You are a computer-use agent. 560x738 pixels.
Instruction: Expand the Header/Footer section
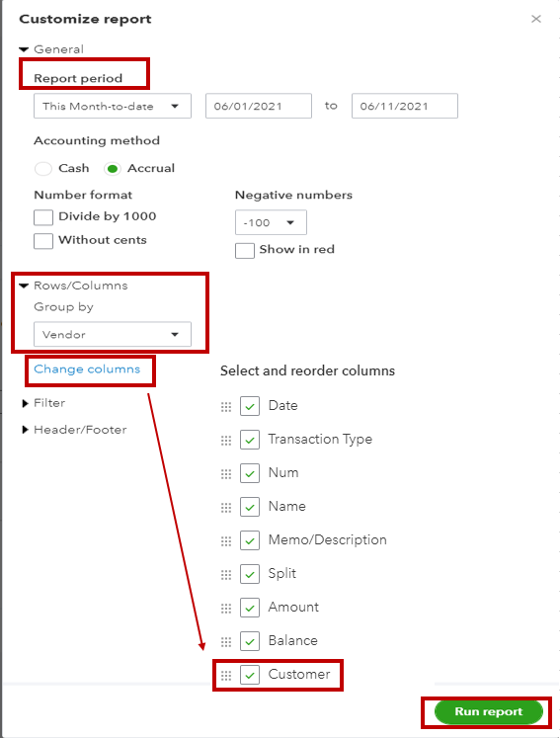coord(75,430)
